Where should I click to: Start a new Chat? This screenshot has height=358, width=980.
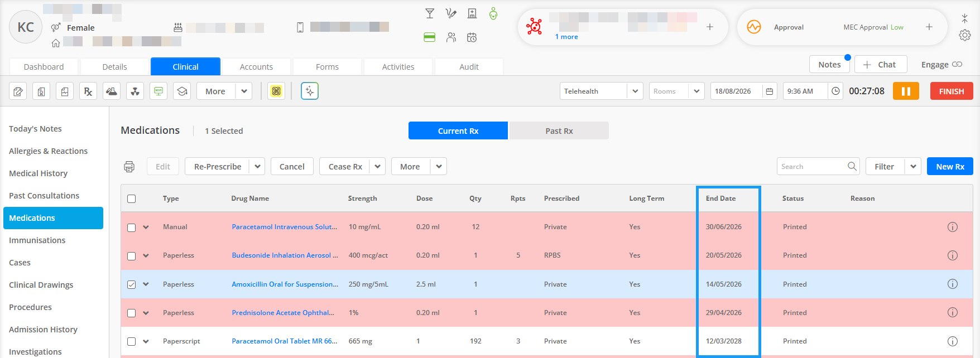click(881, 64)
